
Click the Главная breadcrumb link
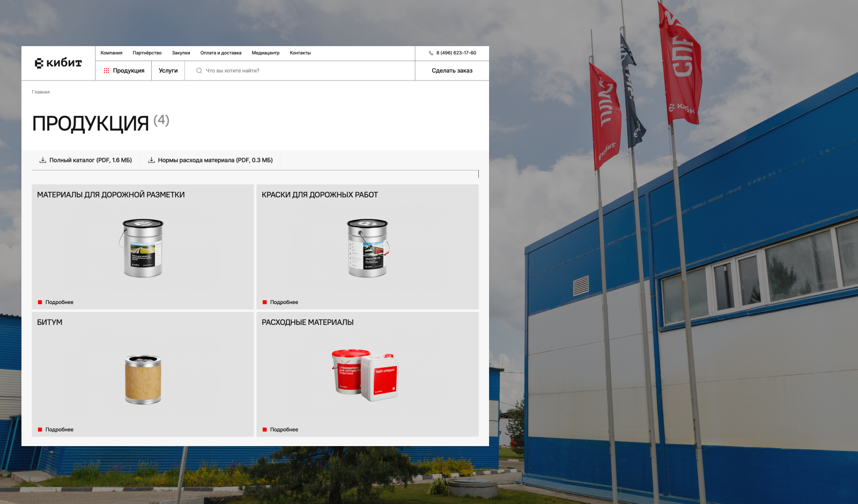[x=41, y=92]
